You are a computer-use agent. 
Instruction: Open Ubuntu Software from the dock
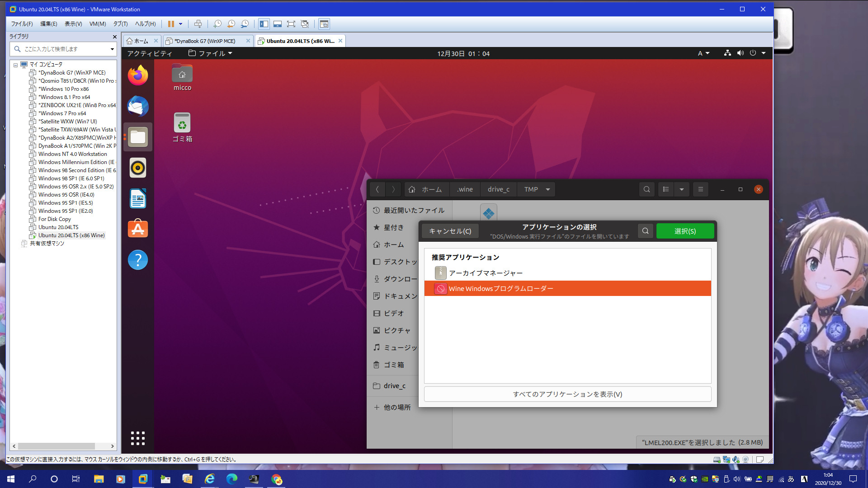pos(138,229)
